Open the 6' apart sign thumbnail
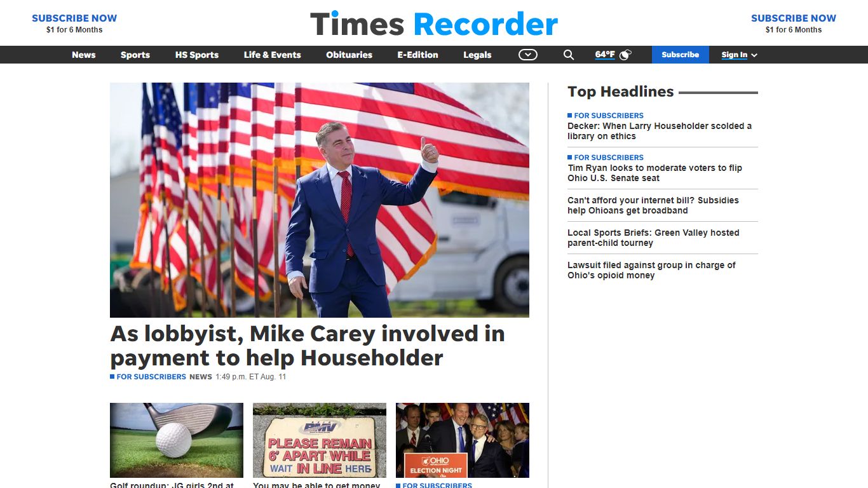The image size is (868, 488). tap(320, 440)
